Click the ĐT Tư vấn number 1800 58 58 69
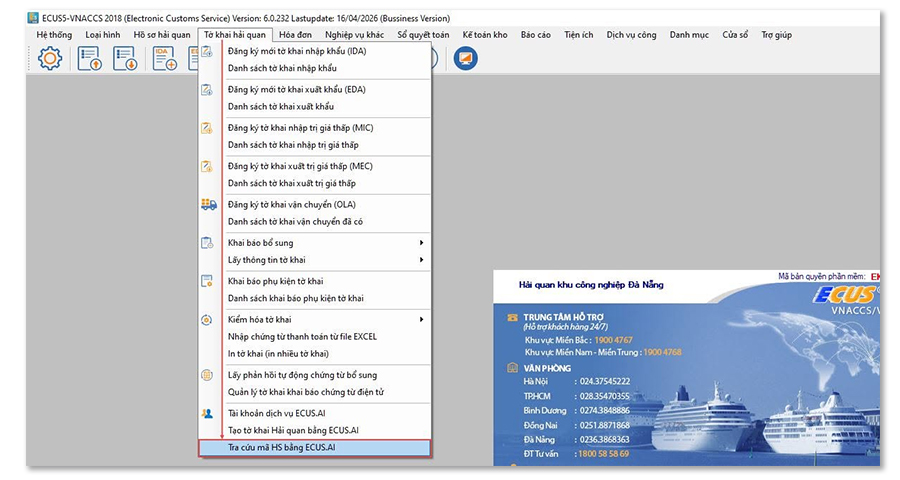The width and height of the screenshot is (900, 480). [x=603, y=454]
